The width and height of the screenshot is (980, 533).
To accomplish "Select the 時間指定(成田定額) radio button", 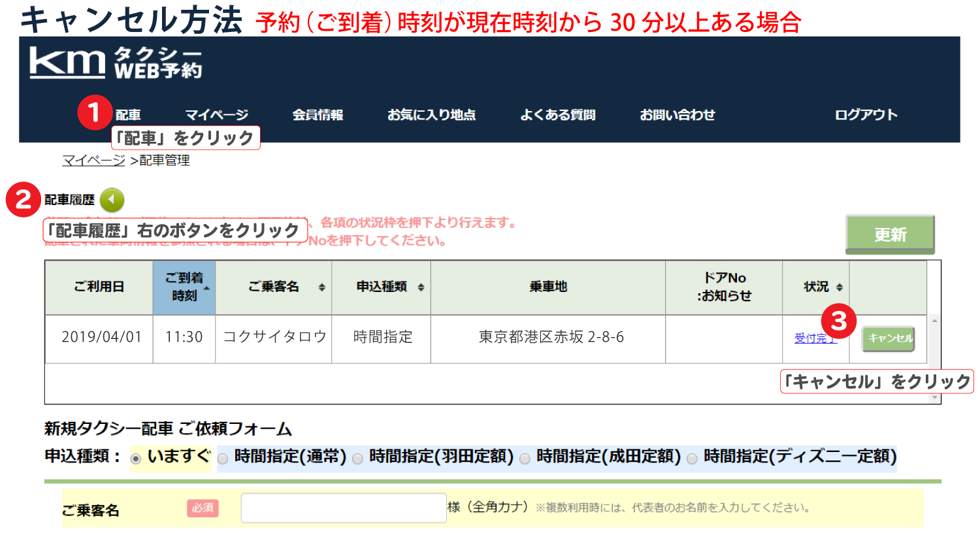I will (525, 459).
